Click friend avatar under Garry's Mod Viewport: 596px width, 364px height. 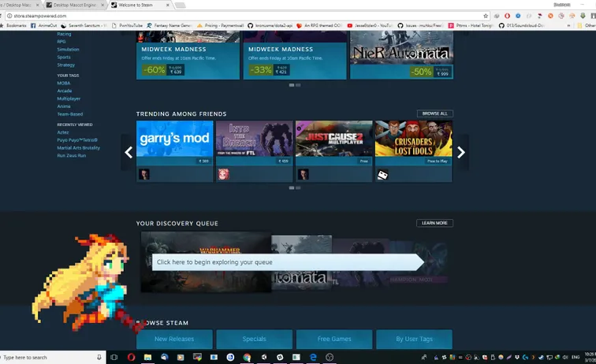pyautogui.click(x=144, y=175)
